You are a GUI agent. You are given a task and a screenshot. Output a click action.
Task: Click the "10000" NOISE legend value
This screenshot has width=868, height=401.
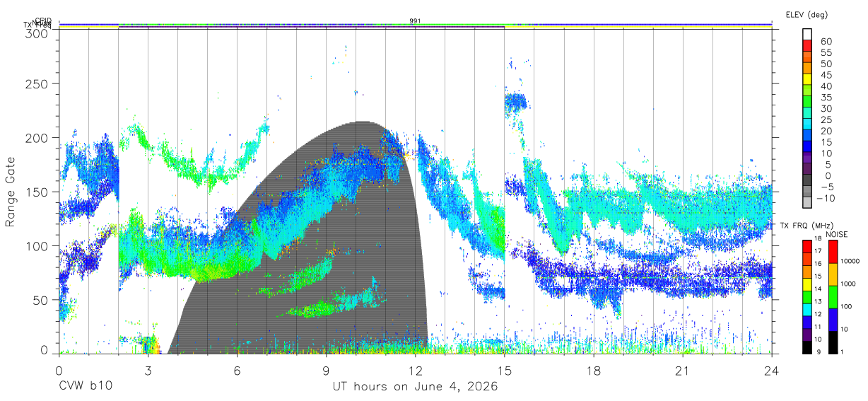coord(851,262)
